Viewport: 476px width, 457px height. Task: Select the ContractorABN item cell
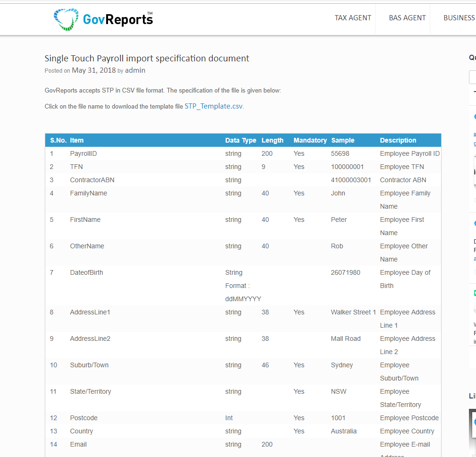click(92, 180)
